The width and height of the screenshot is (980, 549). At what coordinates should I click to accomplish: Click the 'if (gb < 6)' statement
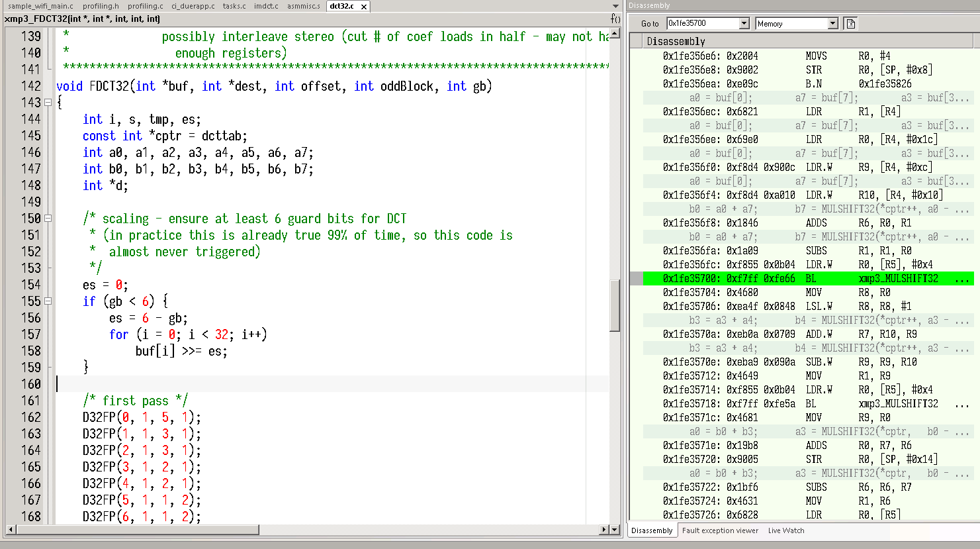(x=125, y=301)
